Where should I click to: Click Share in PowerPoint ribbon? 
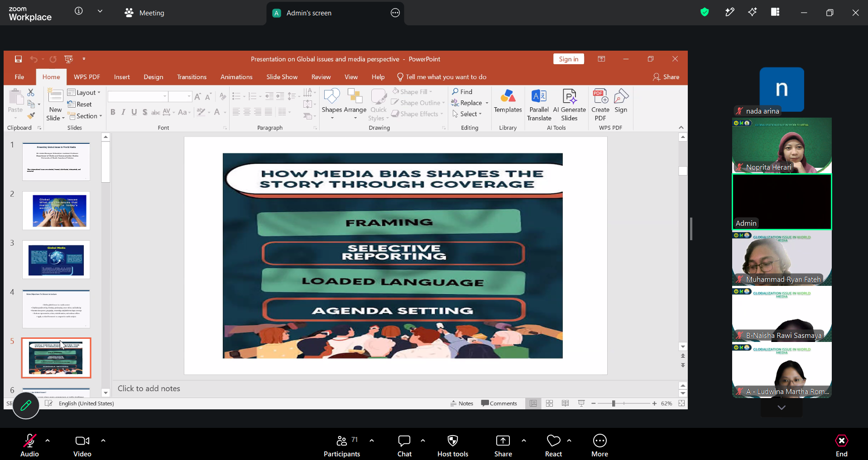coord(666,77)
